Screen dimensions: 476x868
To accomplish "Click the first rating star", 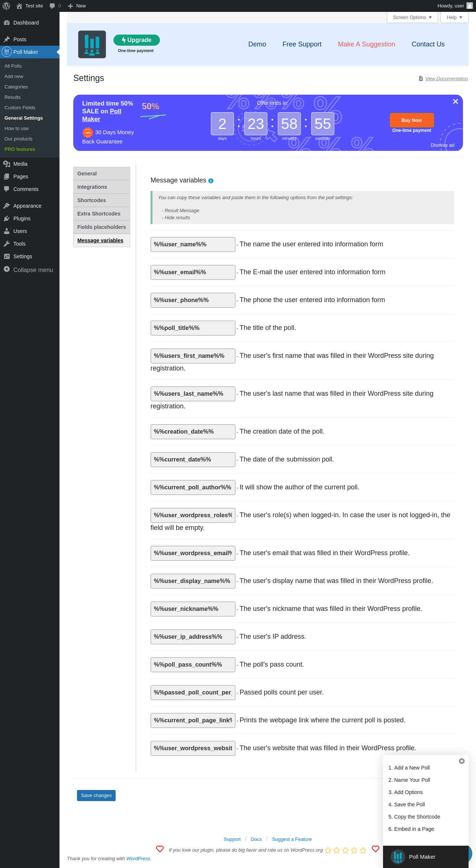I will [x=328, y=850].
